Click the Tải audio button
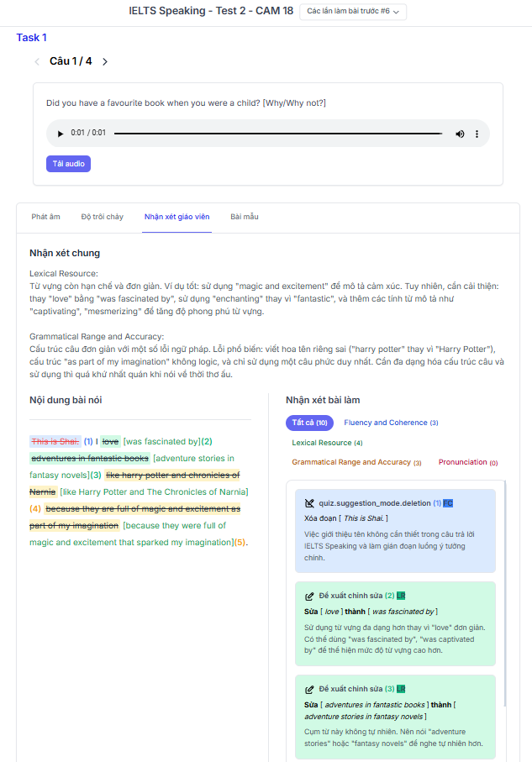Image resolution: width=532 pixels, height=762 pixels. (x=68, y=164)
